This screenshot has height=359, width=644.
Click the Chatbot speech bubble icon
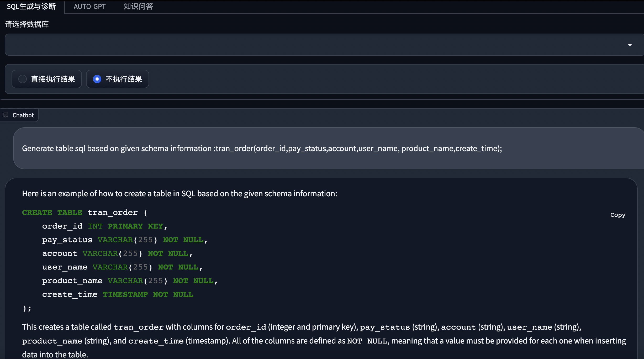tap(6, 115)
